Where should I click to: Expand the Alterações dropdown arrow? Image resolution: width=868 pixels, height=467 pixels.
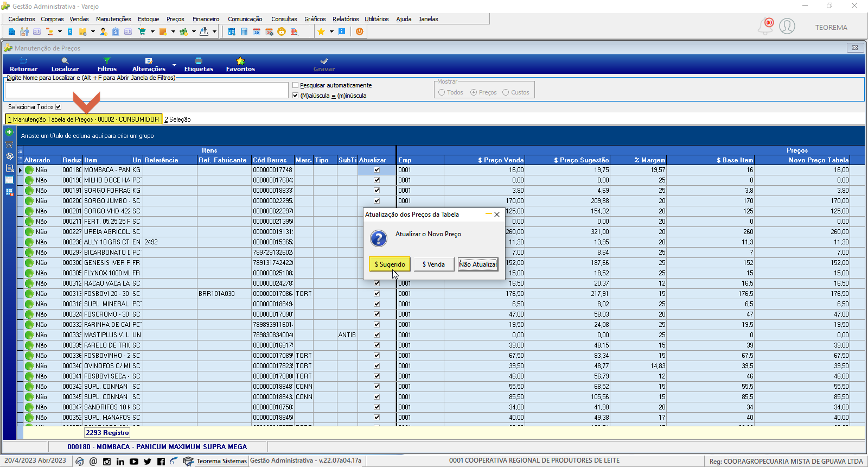click(174, 65)
